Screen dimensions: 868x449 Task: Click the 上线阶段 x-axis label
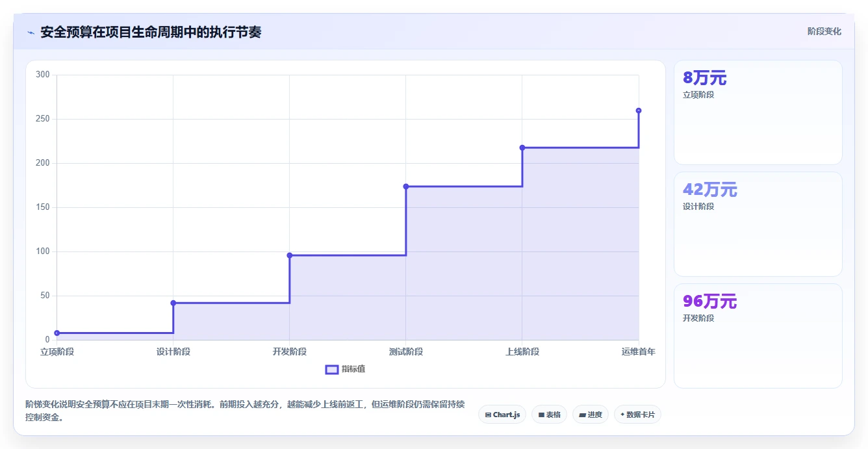pos(522,352)
